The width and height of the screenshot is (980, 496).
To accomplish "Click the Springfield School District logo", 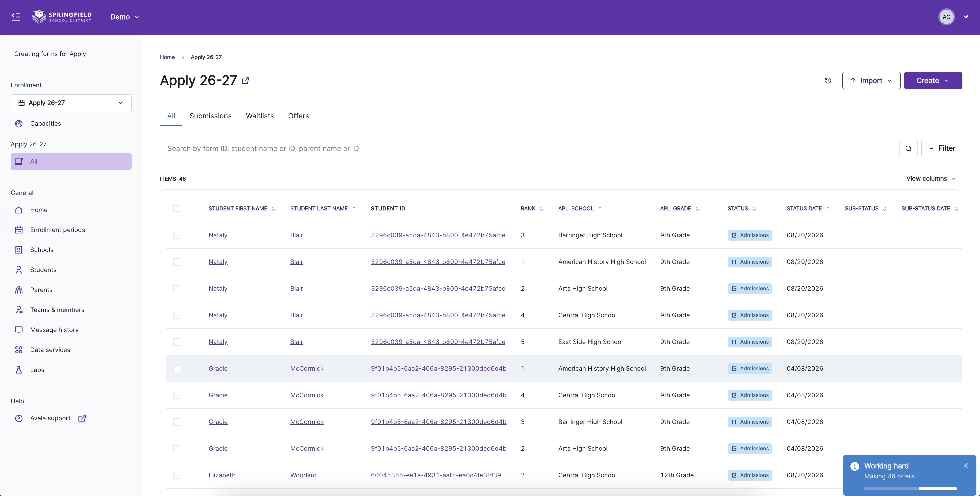I will tap(62, 17).
